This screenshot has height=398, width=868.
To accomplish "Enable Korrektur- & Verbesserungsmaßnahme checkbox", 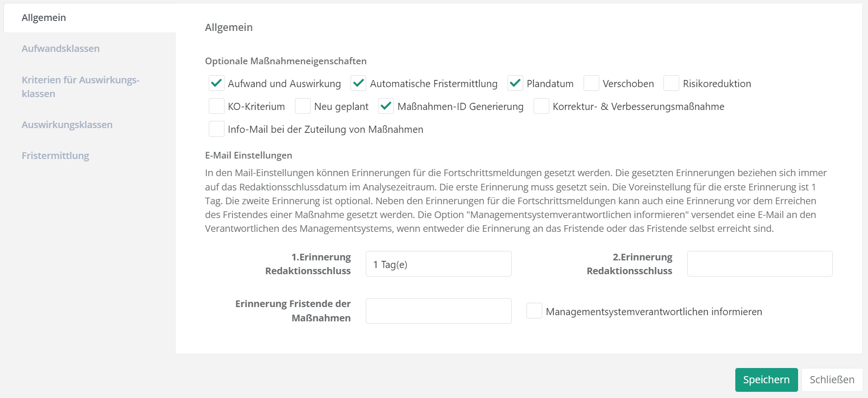I will pyautogui.click(x=541, y=106).
